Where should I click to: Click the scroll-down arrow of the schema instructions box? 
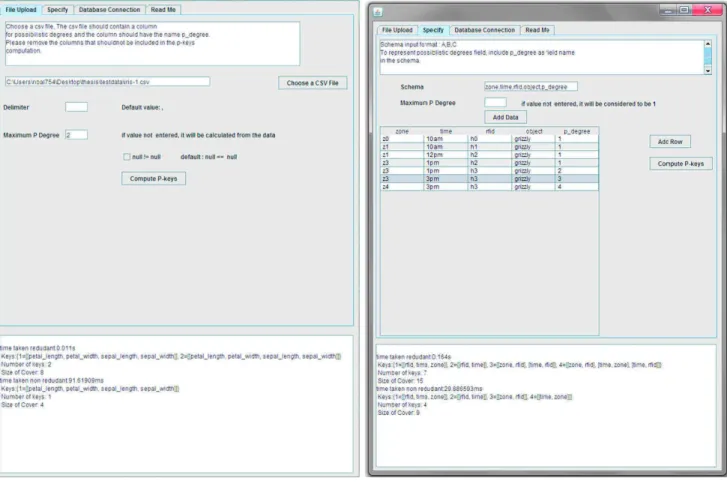(x=708, y=70)
